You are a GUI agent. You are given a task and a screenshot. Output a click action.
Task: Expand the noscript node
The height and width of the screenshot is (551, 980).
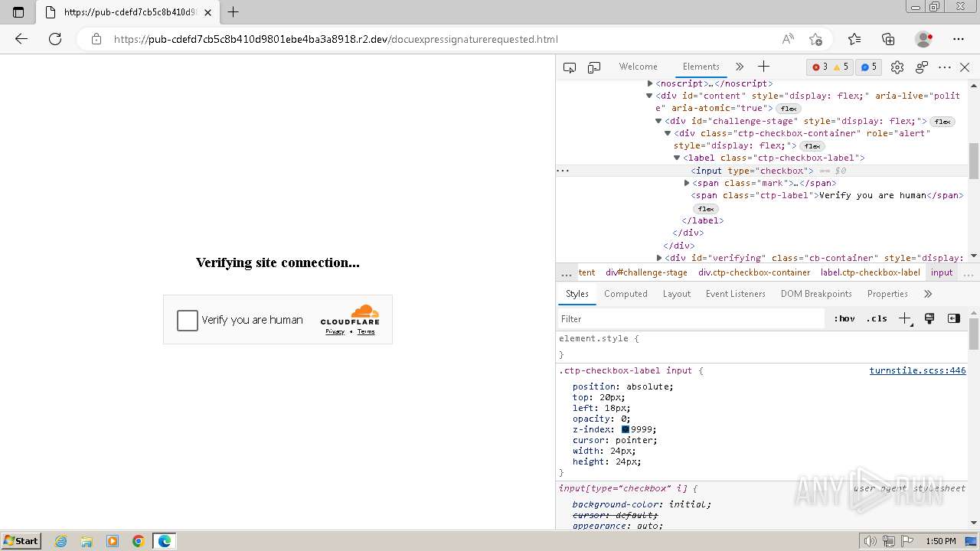pos(650,83)
